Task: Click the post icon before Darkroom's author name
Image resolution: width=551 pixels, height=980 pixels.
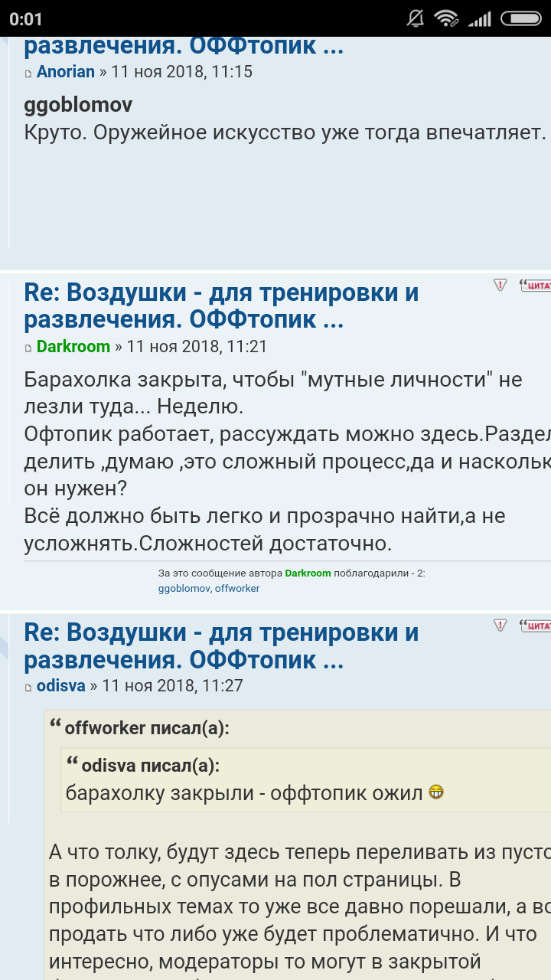Action: coord(29,348)
